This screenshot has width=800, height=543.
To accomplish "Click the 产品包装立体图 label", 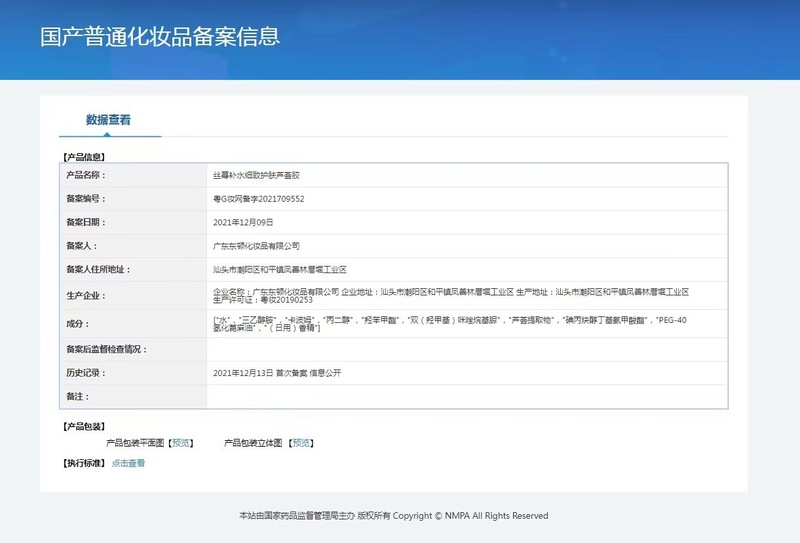I will coord(253,443).
